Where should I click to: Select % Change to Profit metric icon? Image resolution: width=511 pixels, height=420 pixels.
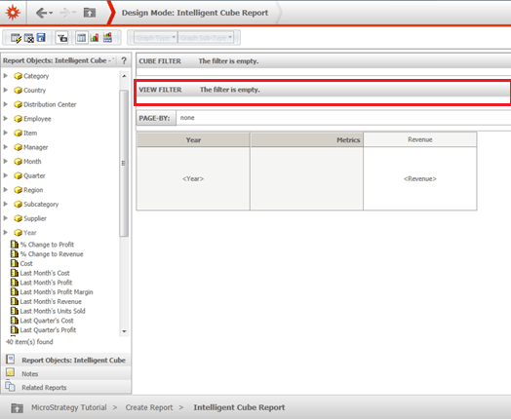(x=15, y=245)
